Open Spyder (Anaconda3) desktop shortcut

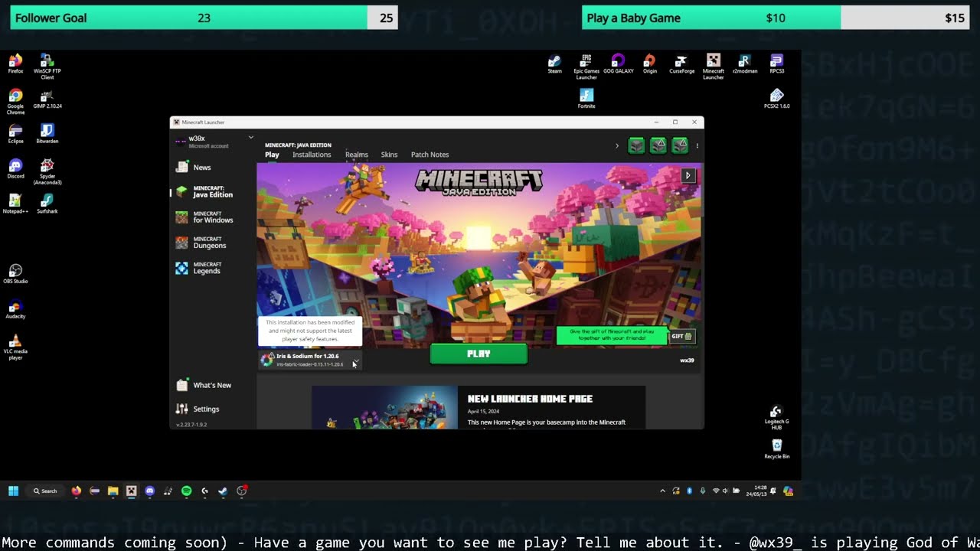point(47,171)
